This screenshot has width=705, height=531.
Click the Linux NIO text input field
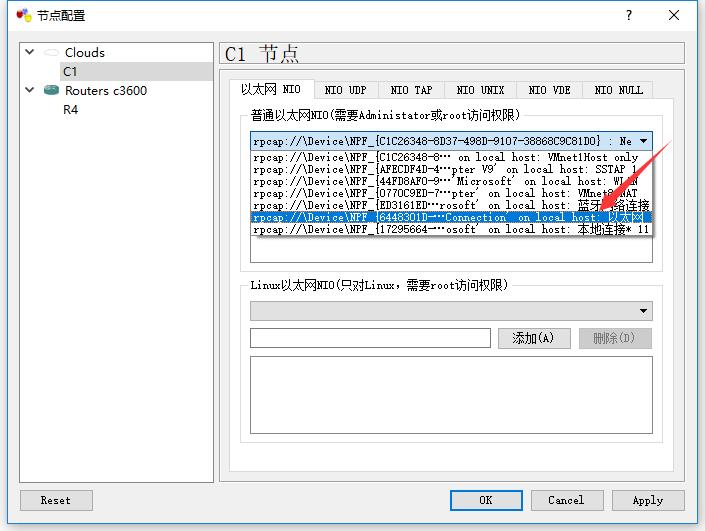[370, 338]
